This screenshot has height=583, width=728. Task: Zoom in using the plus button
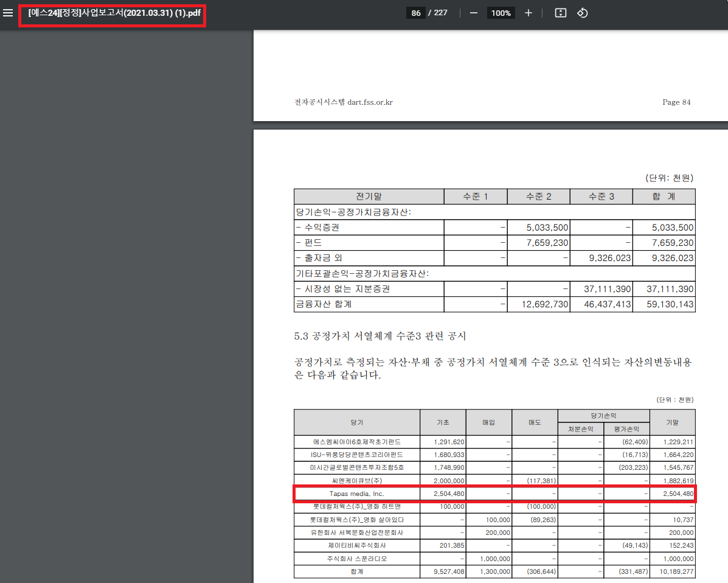click(528, 13)
